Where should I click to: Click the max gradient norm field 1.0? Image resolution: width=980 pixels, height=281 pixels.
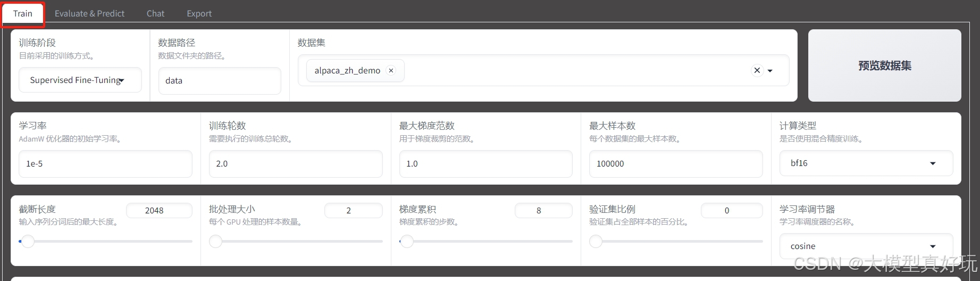(x=485, y=164)
